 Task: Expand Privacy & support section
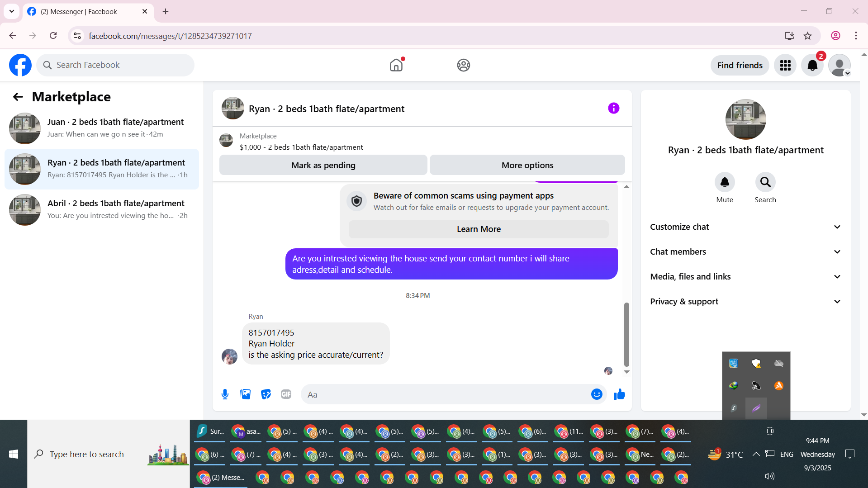[x=746, y=302]
